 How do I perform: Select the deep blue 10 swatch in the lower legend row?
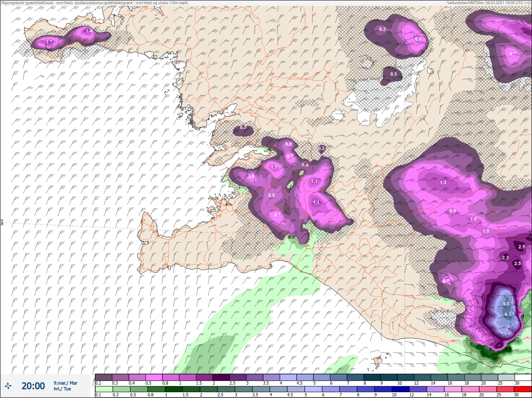[400, 389]
